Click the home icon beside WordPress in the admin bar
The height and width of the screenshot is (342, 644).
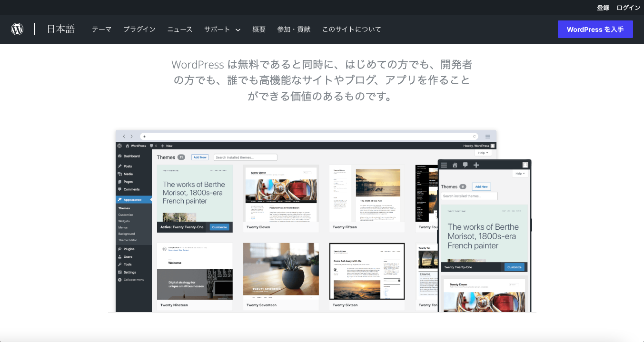[128, 146]
